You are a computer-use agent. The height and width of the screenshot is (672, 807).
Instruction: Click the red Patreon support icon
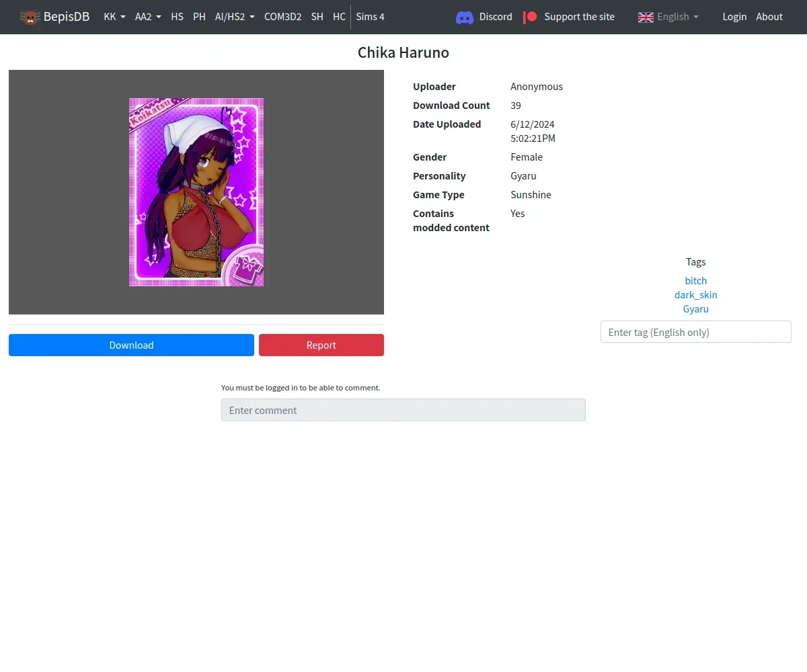[531, 17]
